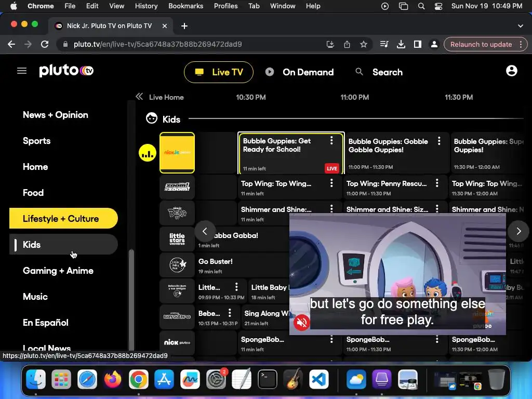This screenshot has height=399, width=532.
Task: Select Lifestyle + Culture category
Action: tap(63, 219)
